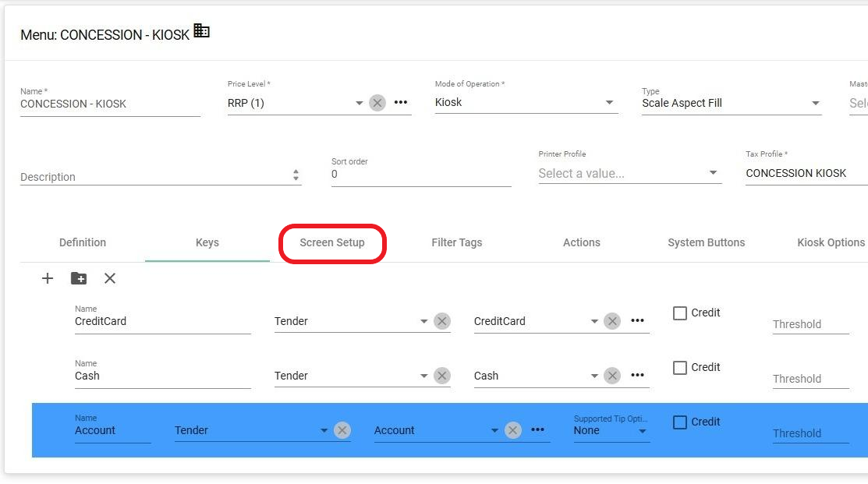
Task: Open Price Level more options ellipsis
Action: [401, 103]
